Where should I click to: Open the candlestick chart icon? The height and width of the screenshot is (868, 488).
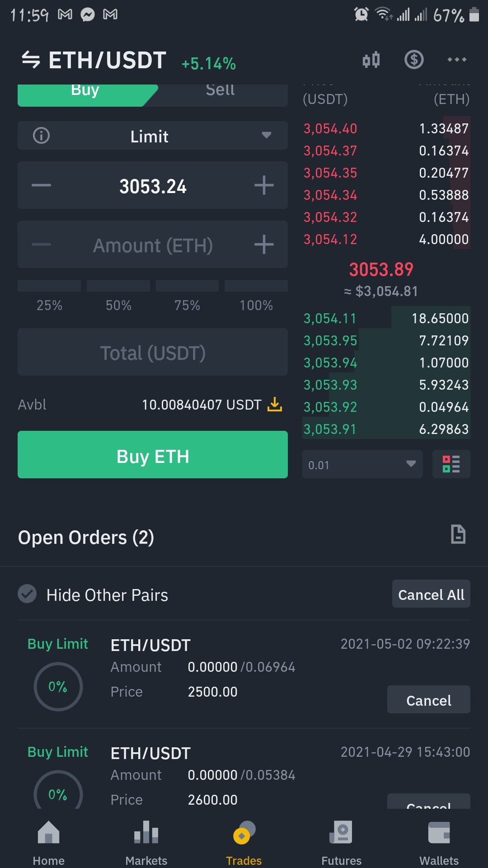[x=371, y=60]
